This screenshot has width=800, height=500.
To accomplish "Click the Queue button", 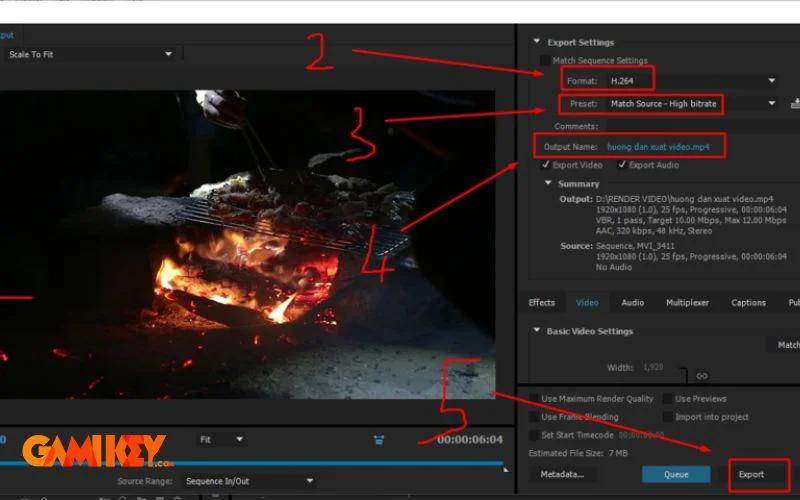I will [676, 474].
